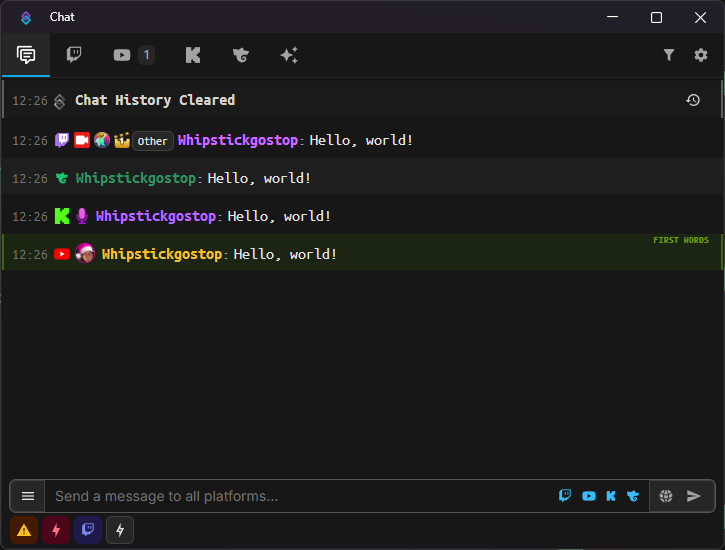Image resolution: width=725 pixels, height=550 pixels.
Task: Click the YouTube tab unread count badge
Action: point(146,55)
